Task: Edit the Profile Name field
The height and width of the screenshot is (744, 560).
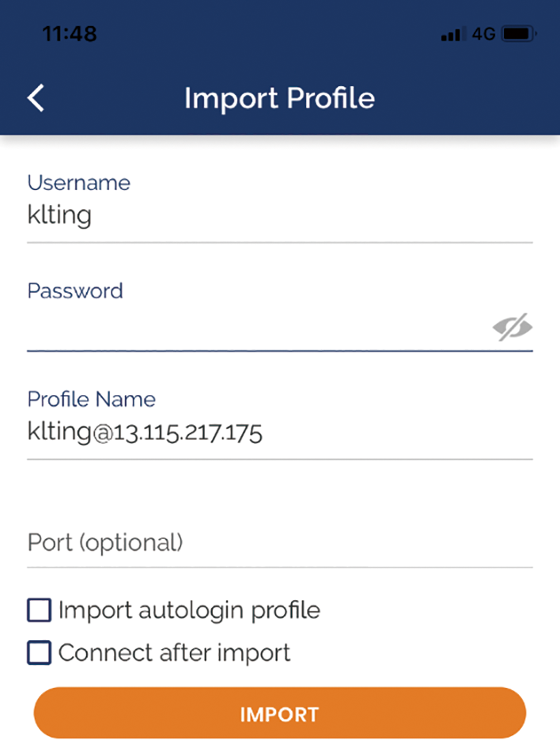Action: [280, 432]
